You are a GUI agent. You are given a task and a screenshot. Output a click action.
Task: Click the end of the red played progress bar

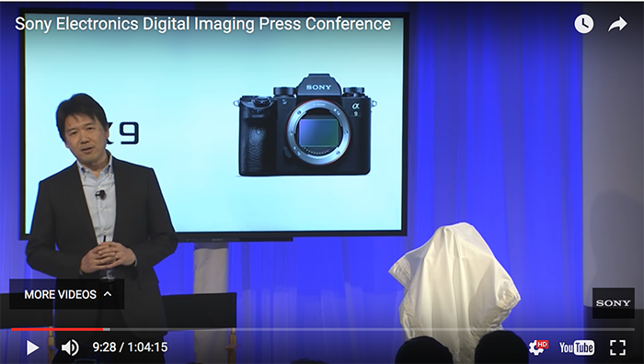(102, 329)
